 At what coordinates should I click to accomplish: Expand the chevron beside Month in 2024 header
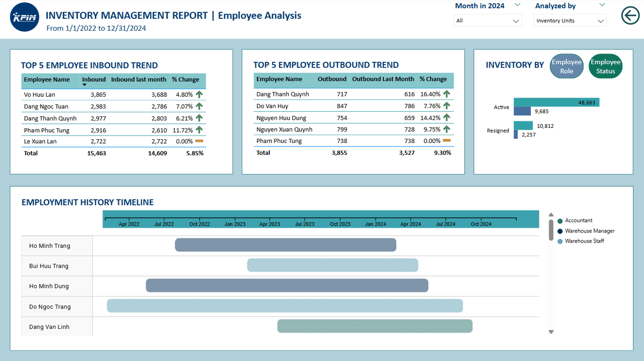pos(517,5)
